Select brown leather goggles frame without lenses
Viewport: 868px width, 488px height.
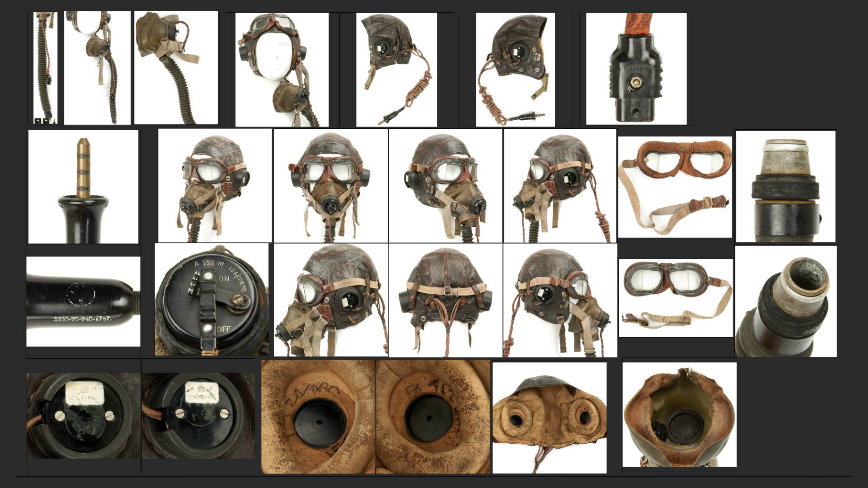pyautogui.click(x=675, y=187)
